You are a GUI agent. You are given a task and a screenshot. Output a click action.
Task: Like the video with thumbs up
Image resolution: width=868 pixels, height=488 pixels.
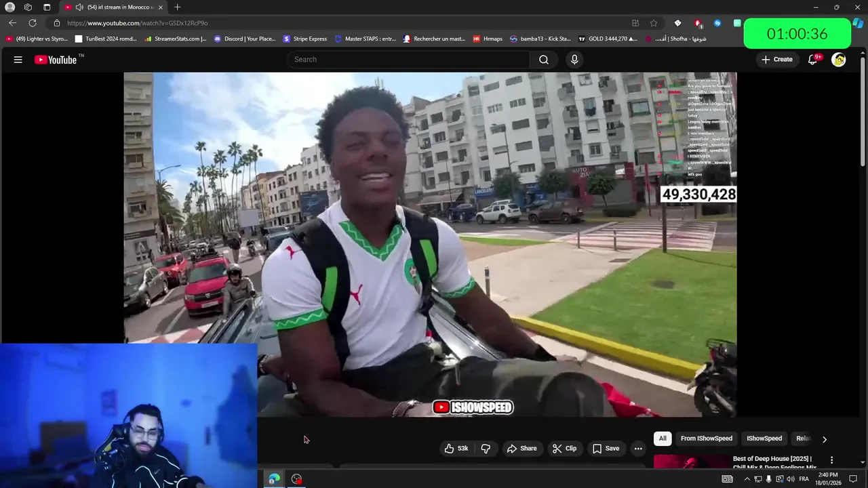(x=456, y=449)
